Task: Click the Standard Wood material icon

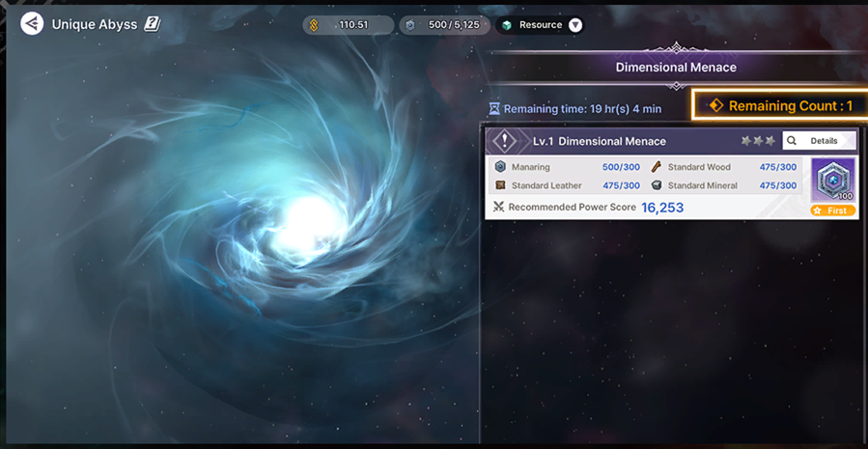Action: tap(657, 167)
